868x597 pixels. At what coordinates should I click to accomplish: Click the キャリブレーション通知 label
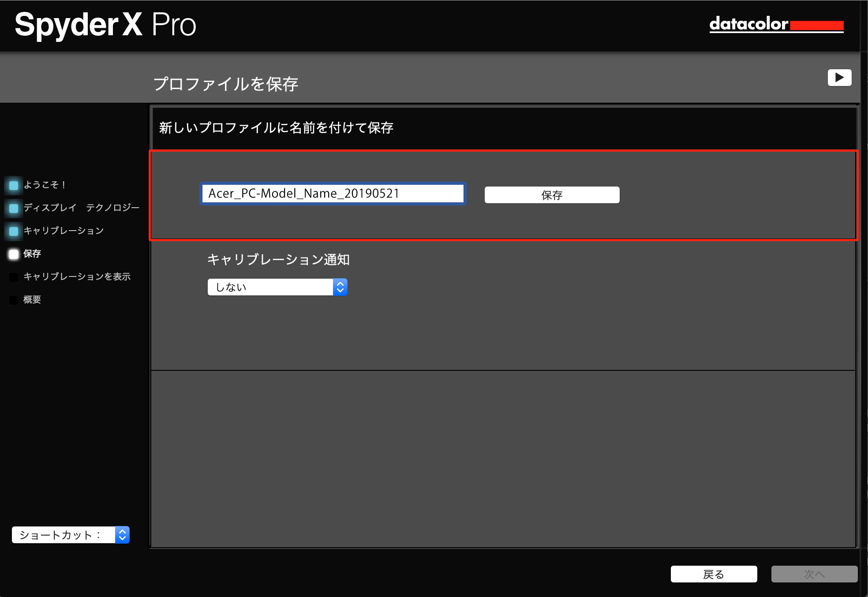pyautogui.click(x=278, y=259)
